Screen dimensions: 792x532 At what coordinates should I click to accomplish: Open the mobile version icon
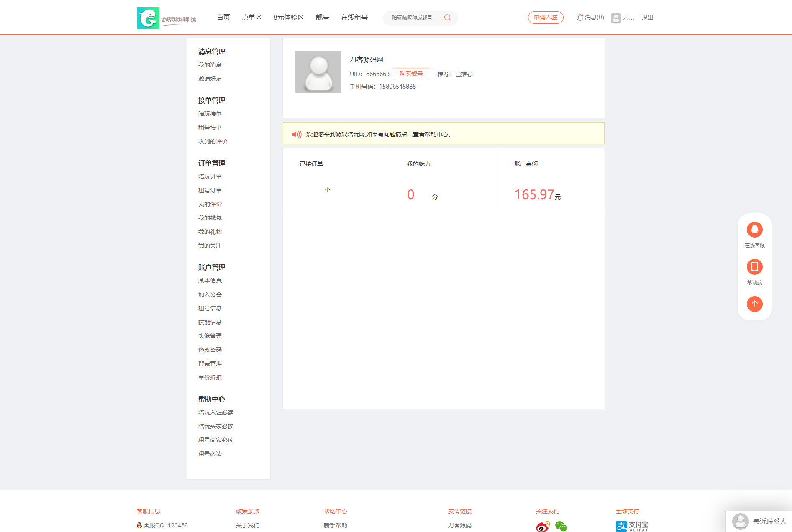click(754, 267)
